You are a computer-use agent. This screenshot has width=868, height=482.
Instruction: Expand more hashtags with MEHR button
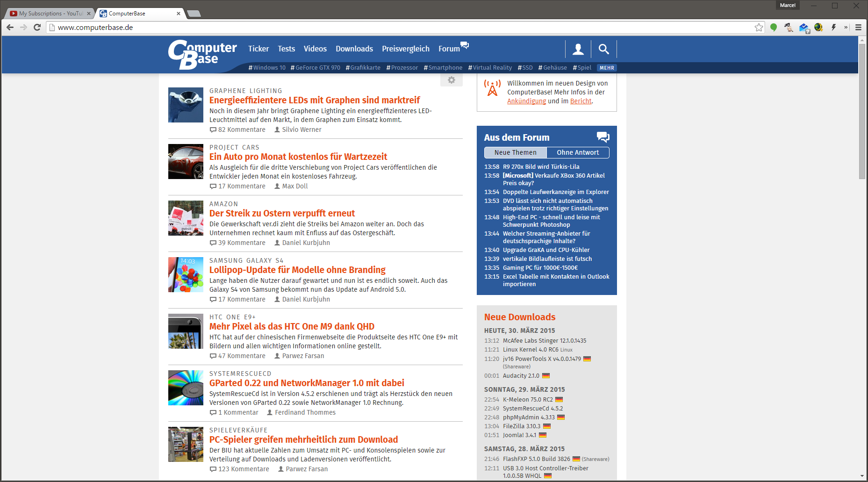click(607, 68)
